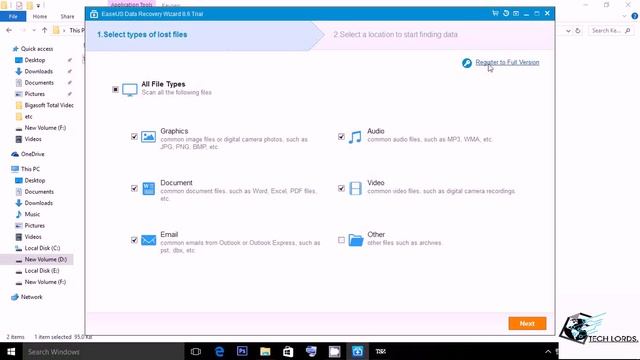Open the Store from the taskbar
Image resolution: width=640 pixels, height=360 pixels.
[x=288, y=351]
